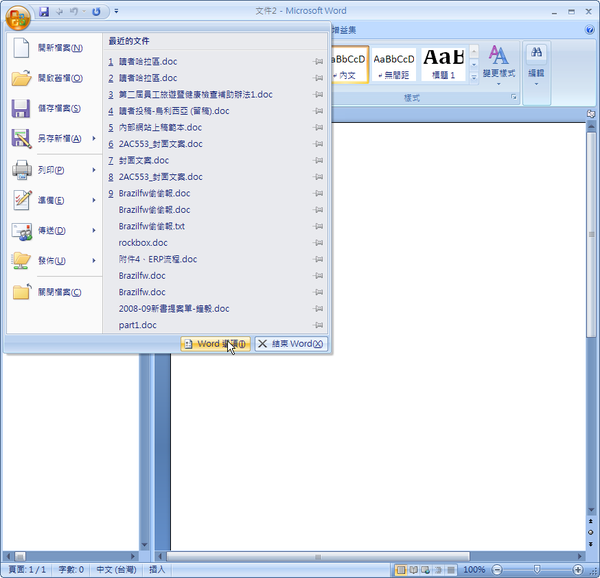Image resolution: width=600 pixels, height=578 pixels.
Task: Pin Brazilfw偷偷報.txt to the recent list
Action: [318, 226]
